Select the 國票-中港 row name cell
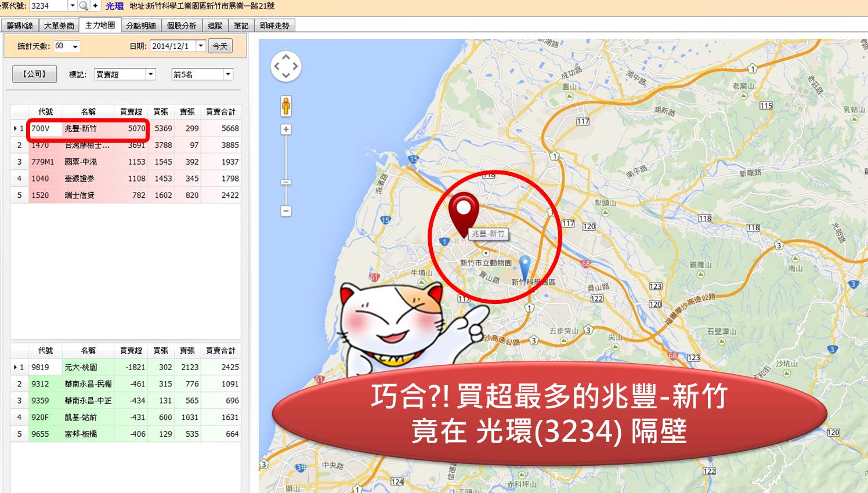Image resolution: width=868 pixels, height=493 pixels. click(88, 162)
